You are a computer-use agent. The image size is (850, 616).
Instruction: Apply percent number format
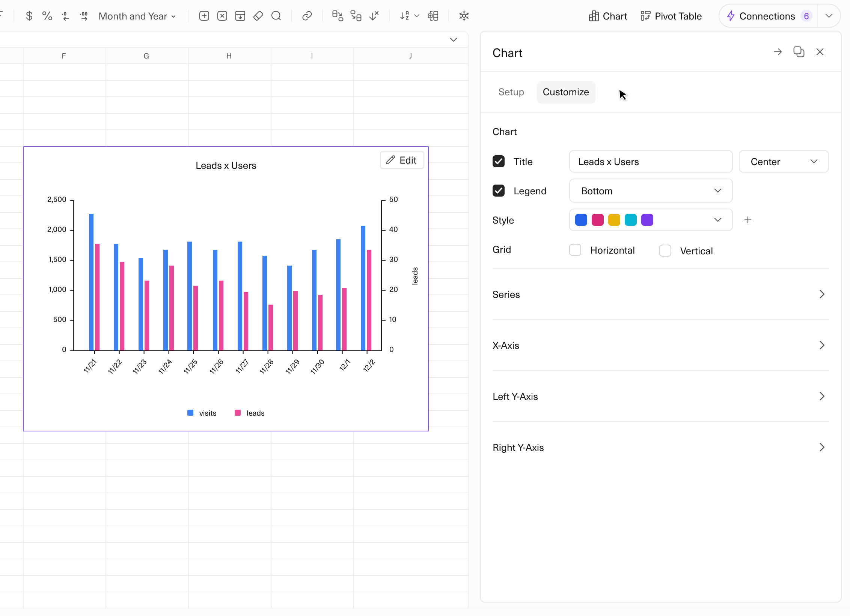tap(47, 16)
